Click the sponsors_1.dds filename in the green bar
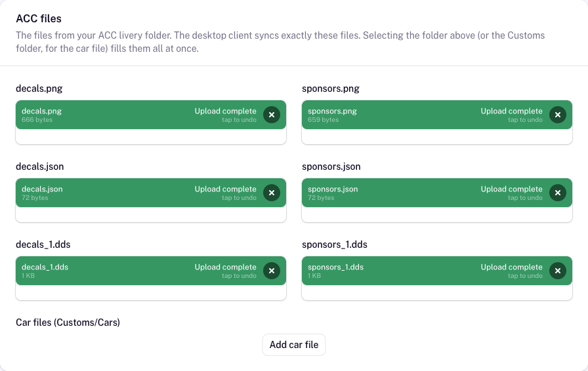This screenshot has width=588, height=371. 335,267
